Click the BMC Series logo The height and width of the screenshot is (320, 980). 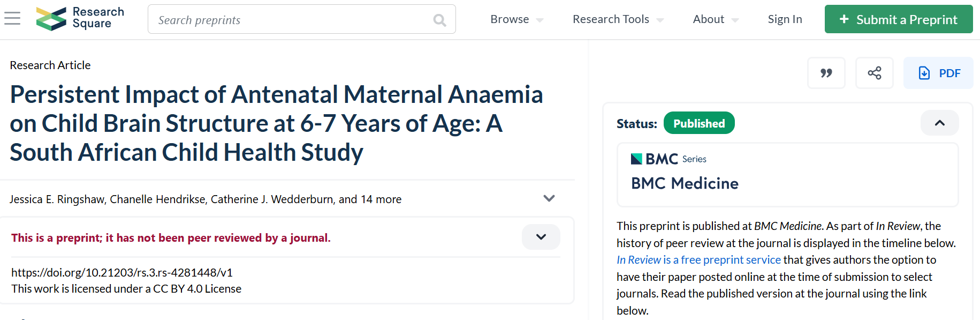coord(668,159)
